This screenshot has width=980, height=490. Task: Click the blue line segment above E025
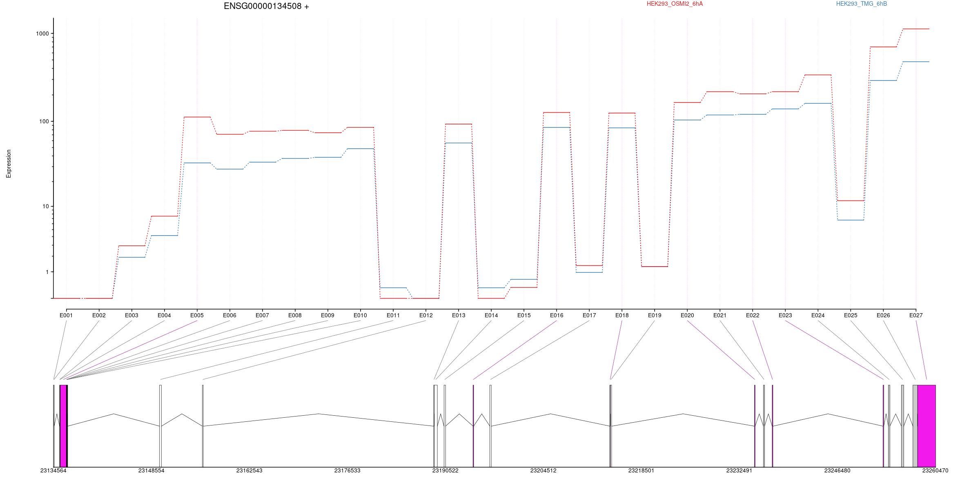point(851,220)
